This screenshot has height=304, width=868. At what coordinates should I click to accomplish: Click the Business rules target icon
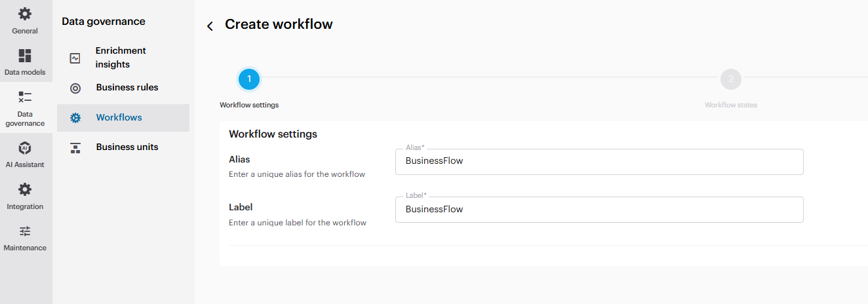click(75, 88)
